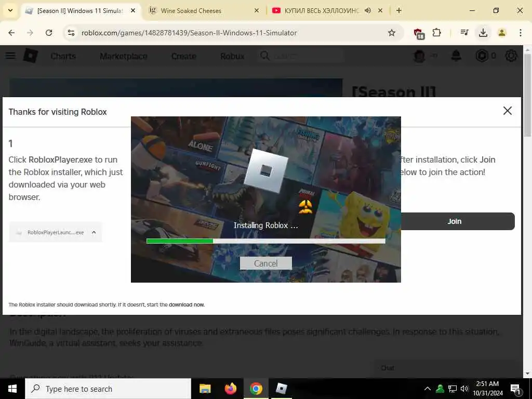Close the Wine Soaked Cheeses tab
The height and width of the screenshot is (399, 532).
[257, 10]
